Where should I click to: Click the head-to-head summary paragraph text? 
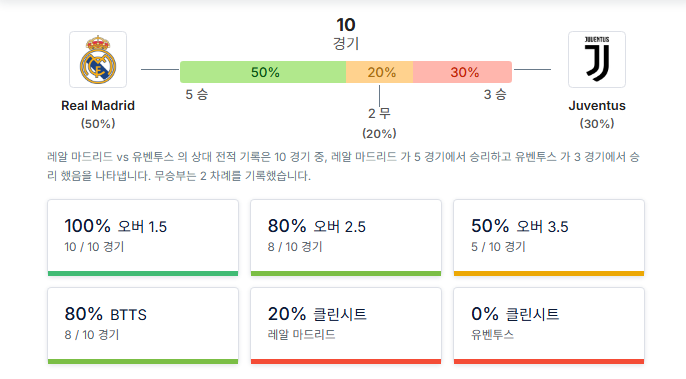[x=343, y=166]
